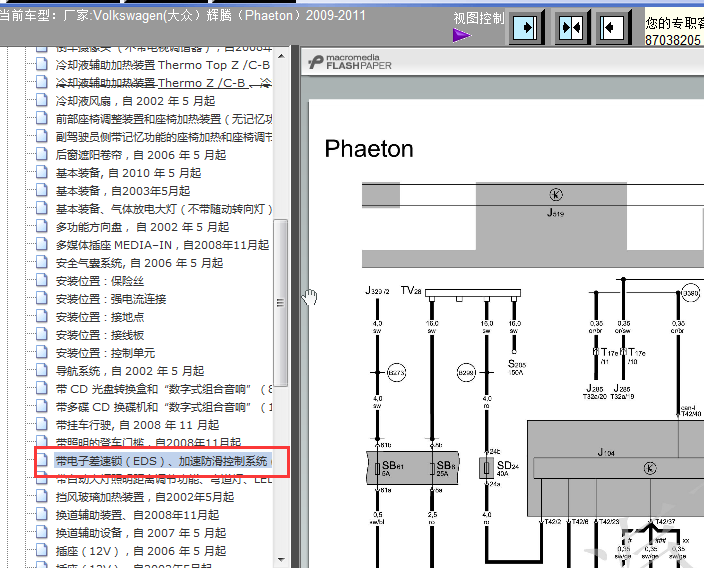Image resolution: width=704 pixels, height=568 pixels.
Task: Click the purple arrow under 视图控制
Action: 462,35
